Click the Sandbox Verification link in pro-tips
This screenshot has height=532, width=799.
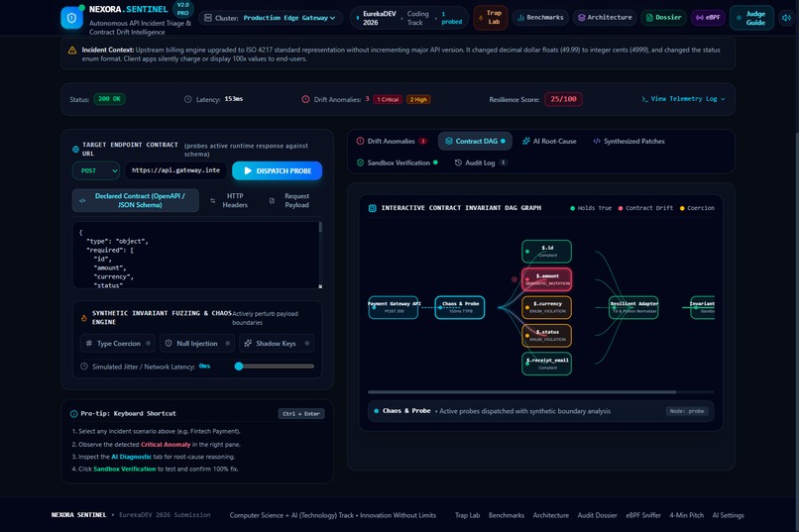tap(124, 469)
